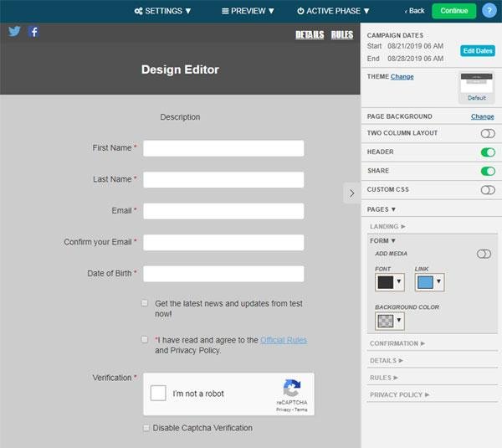The width and height of the screenshot is (502, 448).
Task: Check Disable Captcha Verification checkbox
Action: 146,428
